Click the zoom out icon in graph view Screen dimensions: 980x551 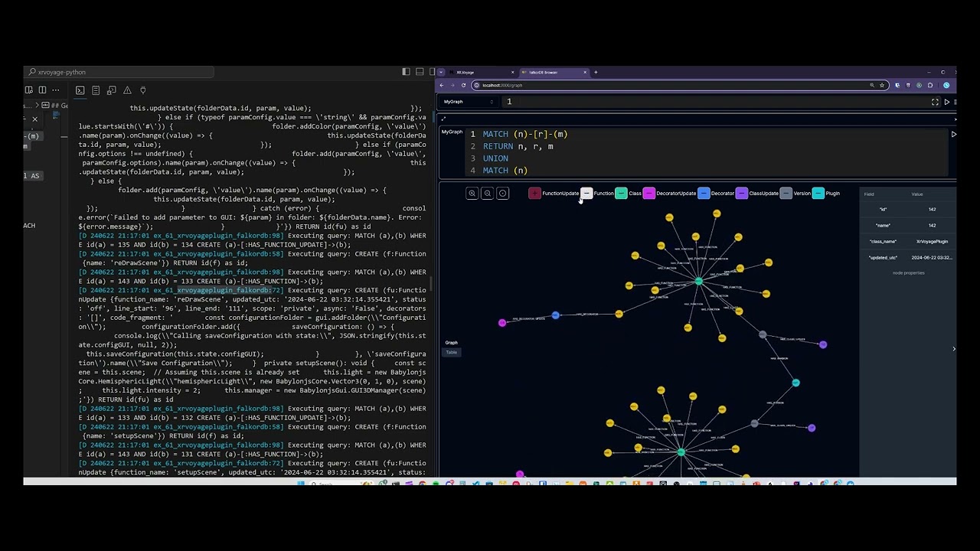[x=487, y=194]
